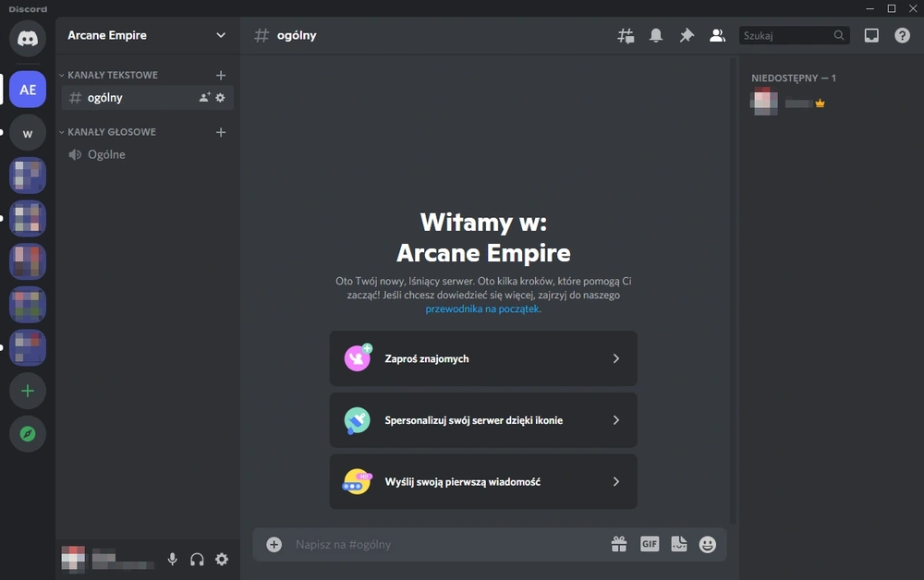Join the Ogólne voice channel

point(147,154)
